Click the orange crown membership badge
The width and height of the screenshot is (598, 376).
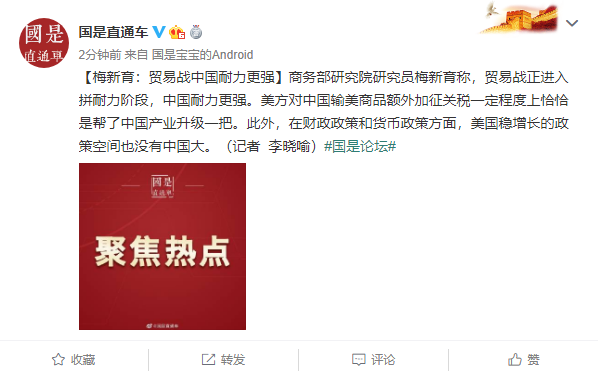pyautogui.click(x=177, y=32)
